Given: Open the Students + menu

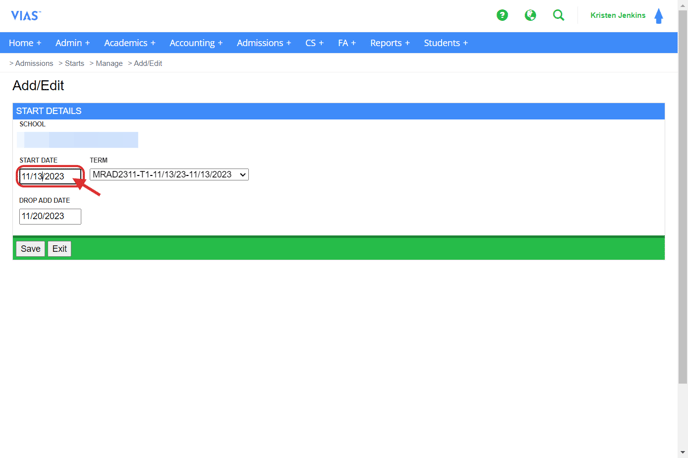Looking at the screenshot, I should click(446, 43).
